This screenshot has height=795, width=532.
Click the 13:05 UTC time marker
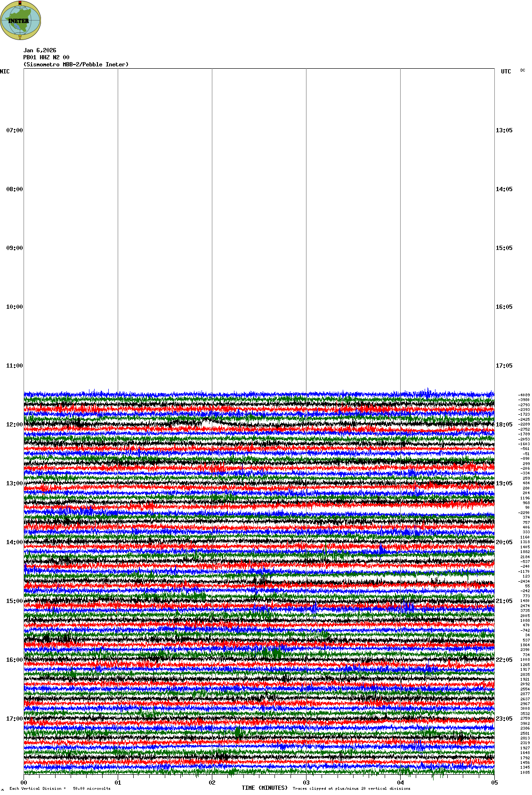(x=504, y=130)
